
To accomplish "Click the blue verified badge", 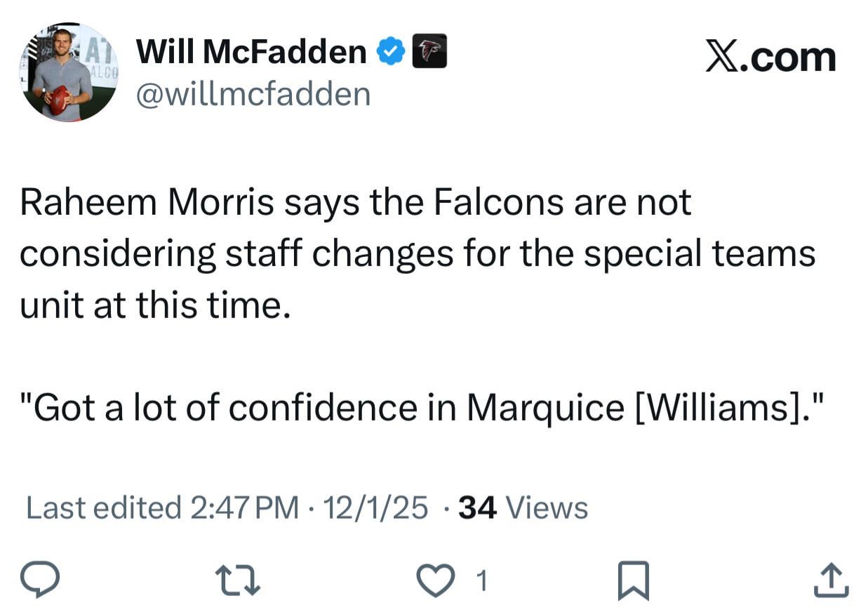I will pyautogui.click(x=391, y=49).
